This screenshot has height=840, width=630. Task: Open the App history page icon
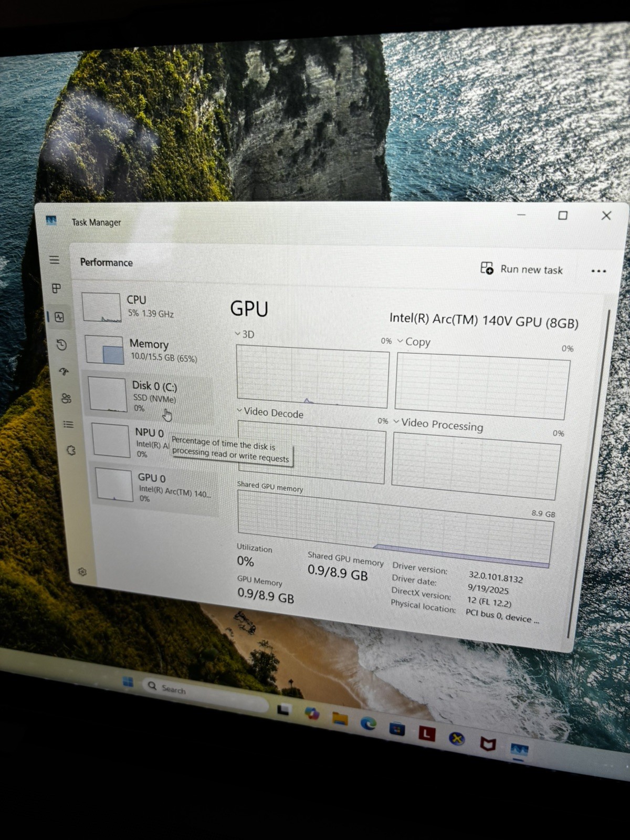click(62, 344)
